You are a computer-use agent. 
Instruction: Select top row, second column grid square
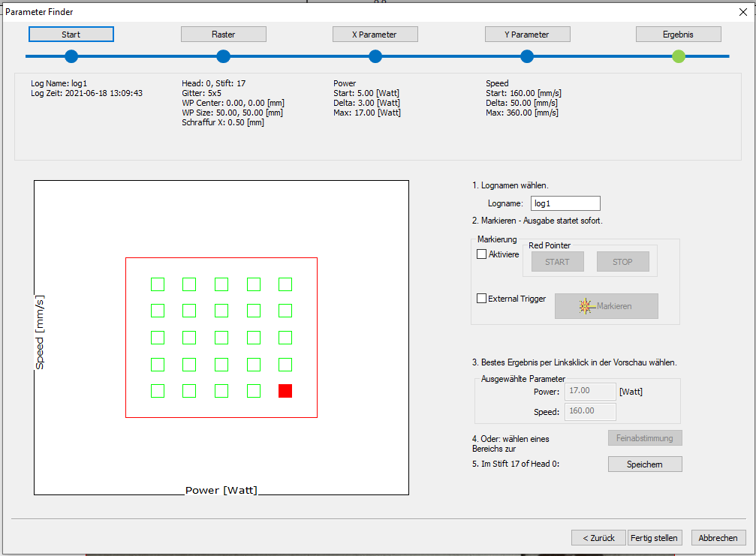189,284
